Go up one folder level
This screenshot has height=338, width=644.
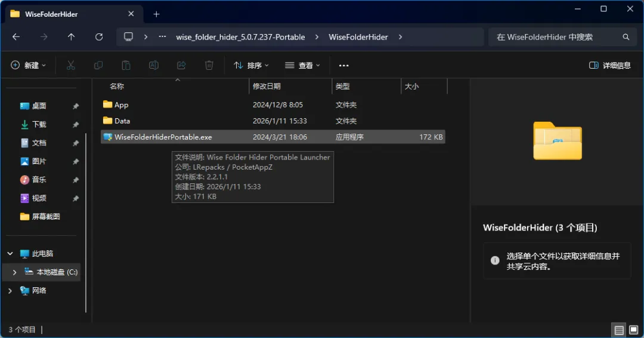pos(71,37)
